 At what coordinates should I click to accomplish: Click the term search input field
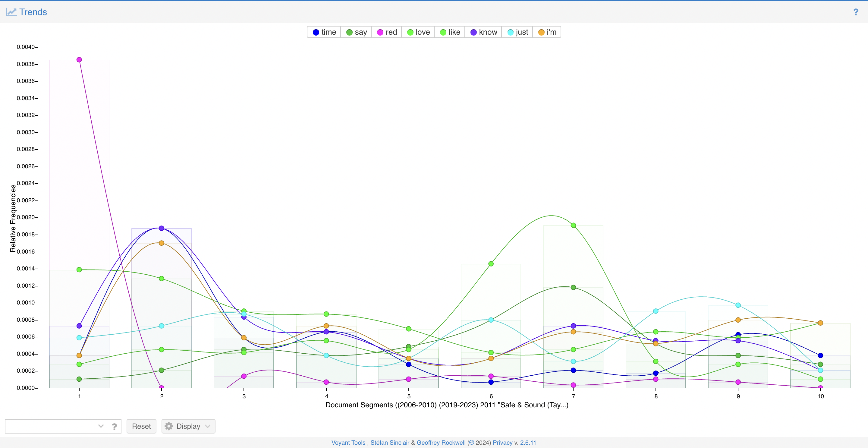pyautogui.click(x=51, y=426)
